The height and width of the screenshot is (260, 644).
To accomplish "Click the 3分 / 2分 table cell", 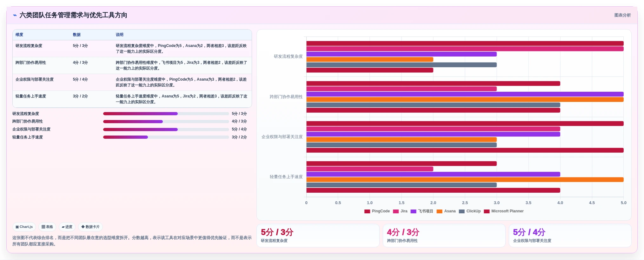I will point(80,96).
